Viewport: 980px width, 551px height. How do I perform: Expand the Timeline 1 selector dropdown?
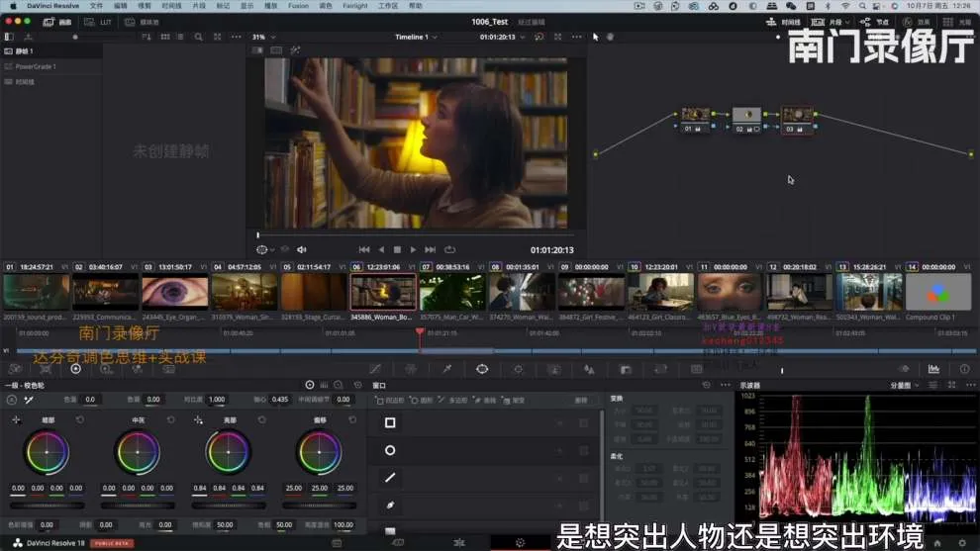pyautogui.click(x=417, y=37)
